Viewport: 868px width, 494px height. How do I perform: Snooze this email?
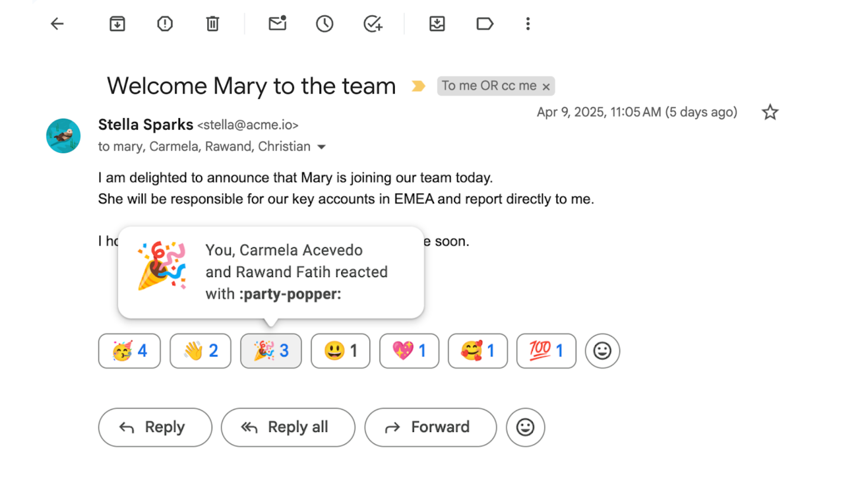[x=324, y=24]
